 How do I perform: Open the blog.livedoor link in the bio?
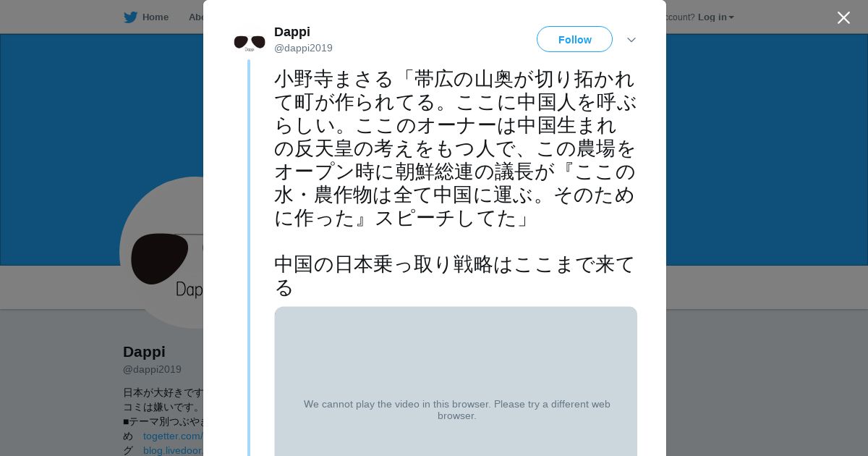[x=173, y=450]
